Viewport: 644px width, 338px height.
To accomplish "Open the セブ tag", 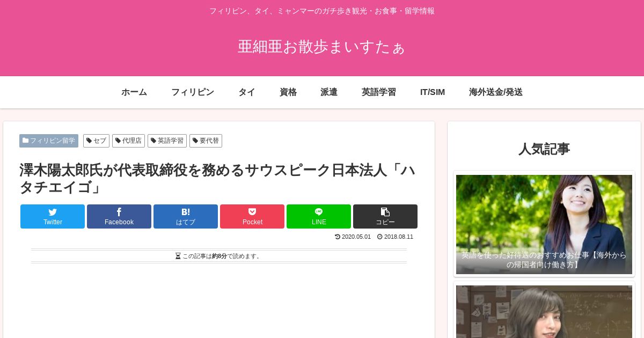I will click(x=96, y=141).
